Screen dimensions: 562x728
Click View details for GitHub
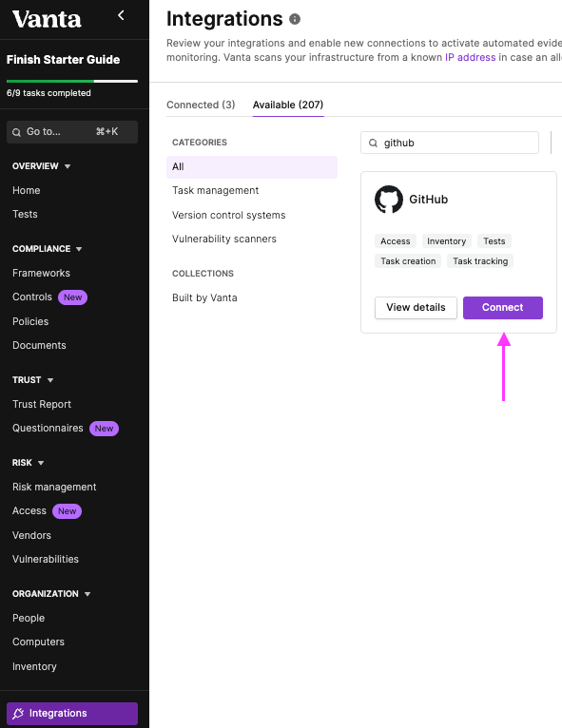click(x=416, y=307)
